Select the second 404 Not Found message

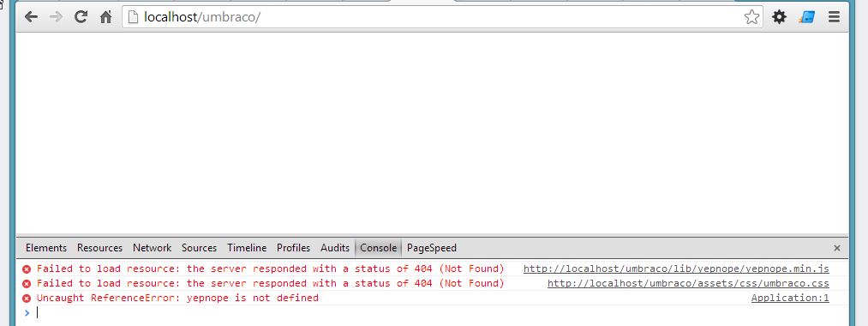[271, 283]
